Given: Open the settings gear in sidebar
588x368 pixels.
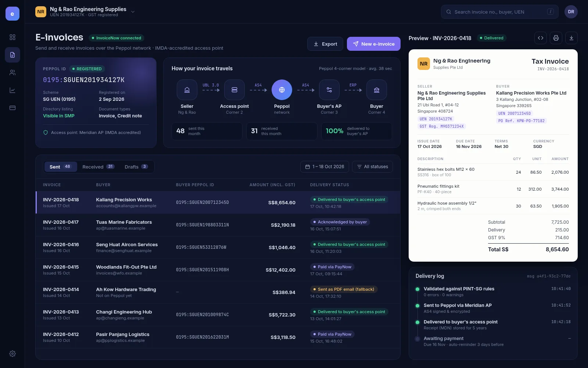Looking at the screenshot, I should click(12, 354).
